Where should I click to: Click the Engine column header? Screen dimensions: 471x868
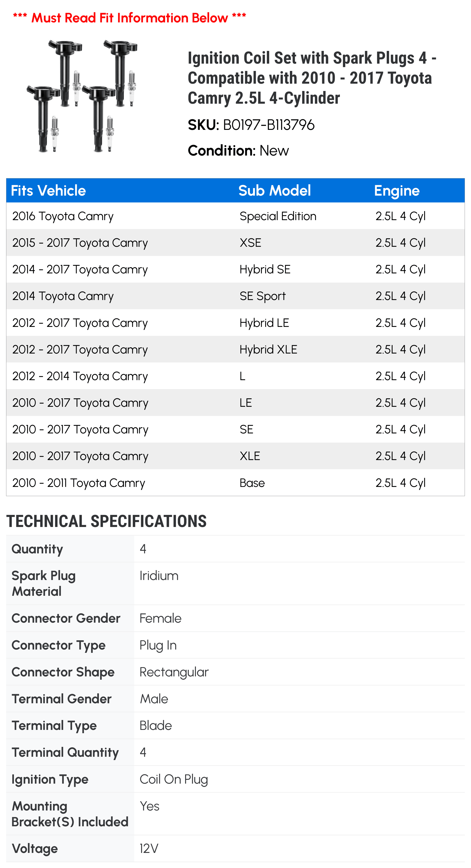click(x=397, y=191)
